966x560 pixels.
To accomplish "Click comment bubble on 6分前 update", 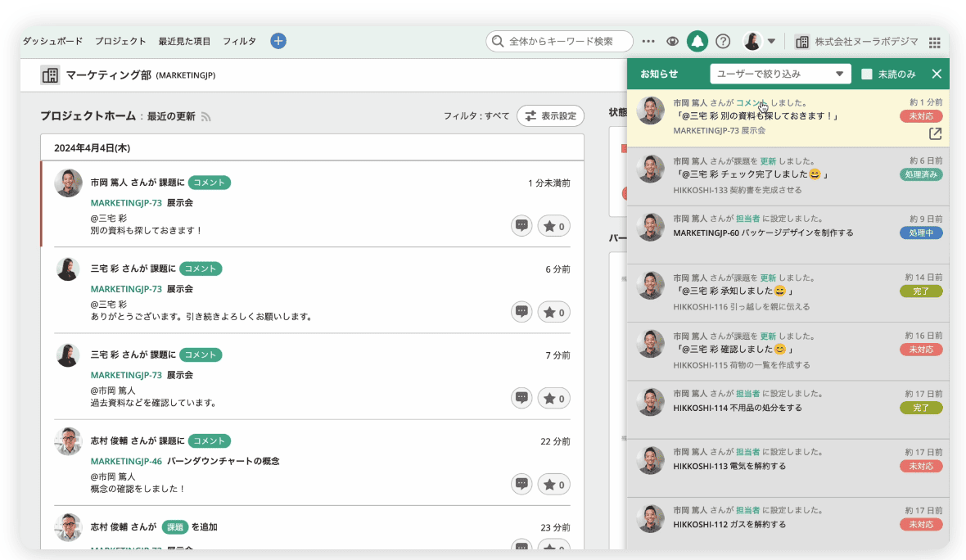I will [521, 312].
